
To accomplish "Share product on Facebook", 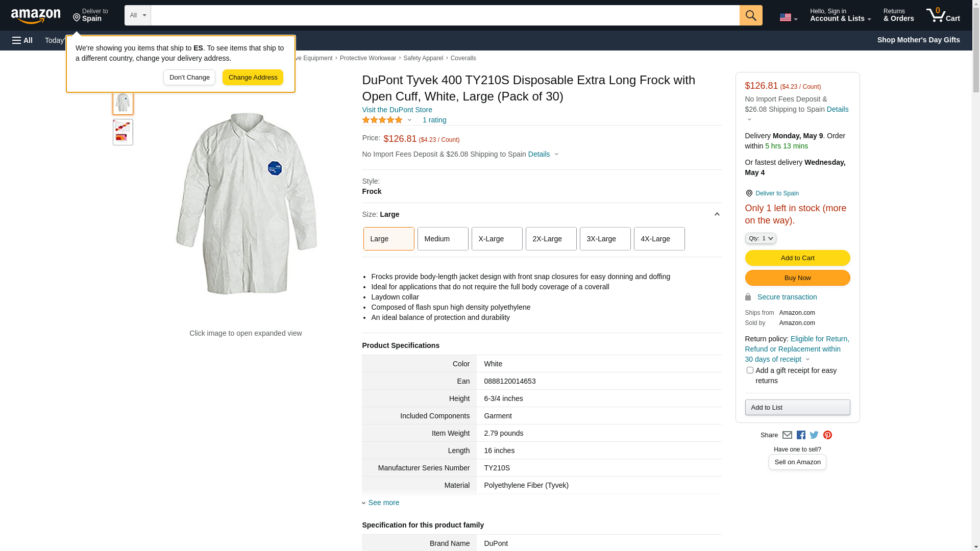I will (x=801, y=435).
